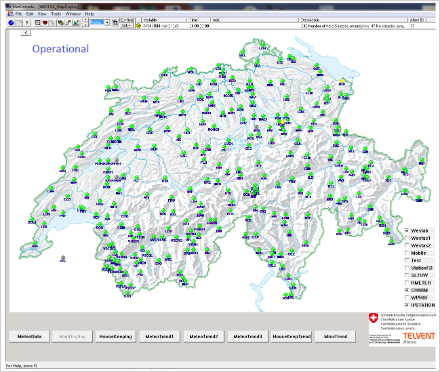Click the Variable column header
This screenshot has width=440, height=372.
tap(165, 20)
